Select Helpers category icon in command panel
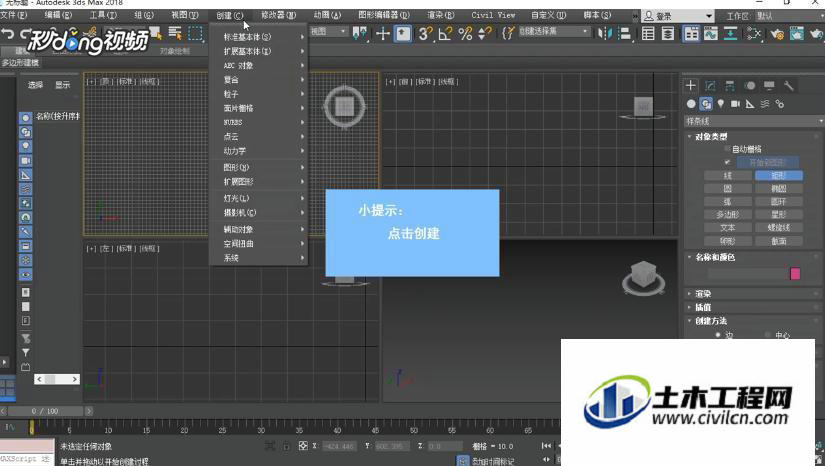Image resolution: width=825 pixels, height=466 pixels. [750, 104]
